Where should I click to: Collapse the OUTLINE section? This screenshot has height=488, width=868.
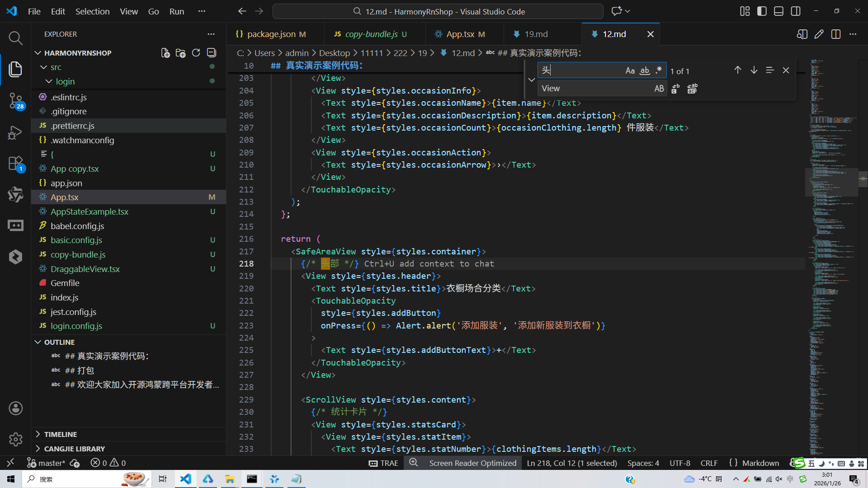tap(59, 342)
